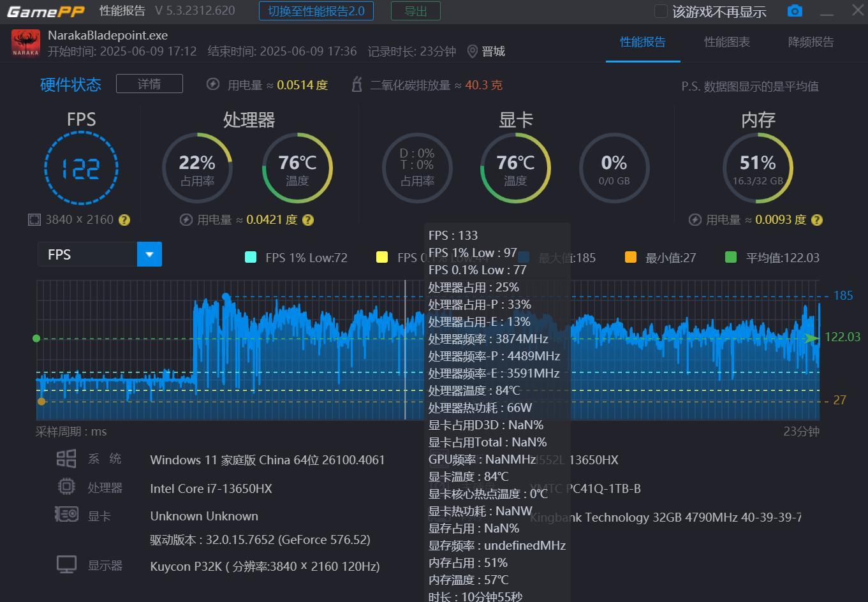The width and height of the screenshot is (868, 602).
Task: Click the Kingbank Technology 32GB memory text
Action: coord(666,517)
